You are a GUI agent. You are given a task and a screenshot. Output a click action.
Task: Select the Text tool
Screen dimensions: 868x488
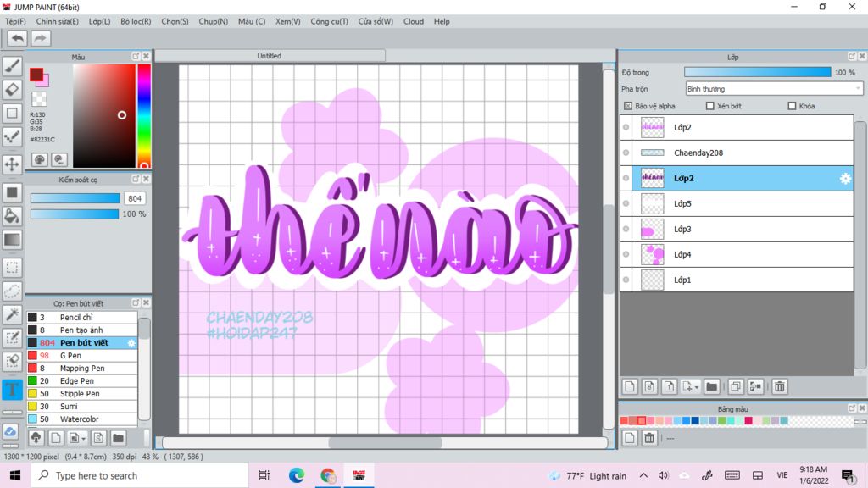[12, 390]
